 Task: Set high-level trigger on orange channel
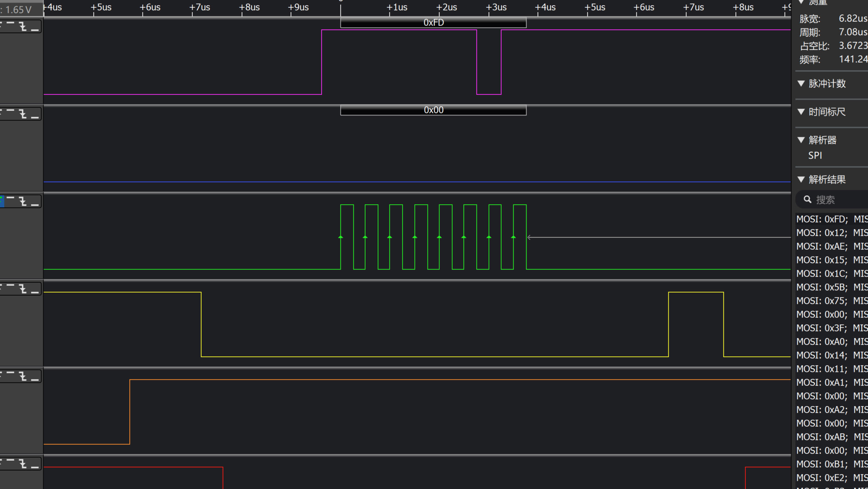point(11,373)
